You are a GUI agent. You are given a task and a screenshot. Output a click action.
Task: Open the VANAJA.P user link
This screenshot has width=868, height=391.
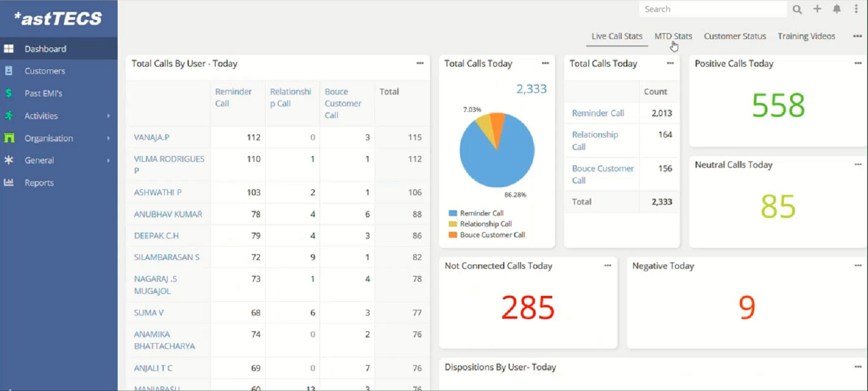point(150,137)
